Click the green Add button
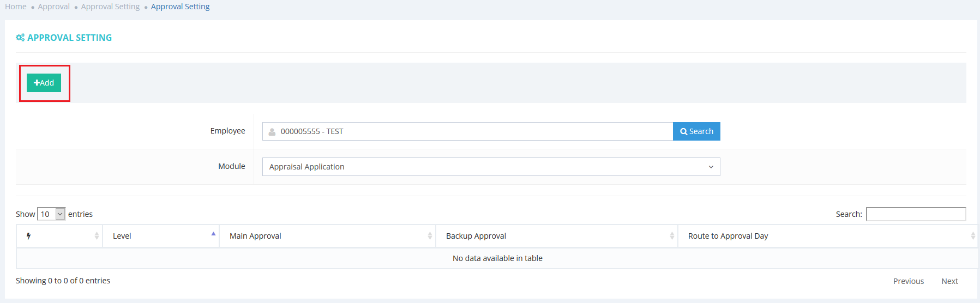 pos(44,83)
